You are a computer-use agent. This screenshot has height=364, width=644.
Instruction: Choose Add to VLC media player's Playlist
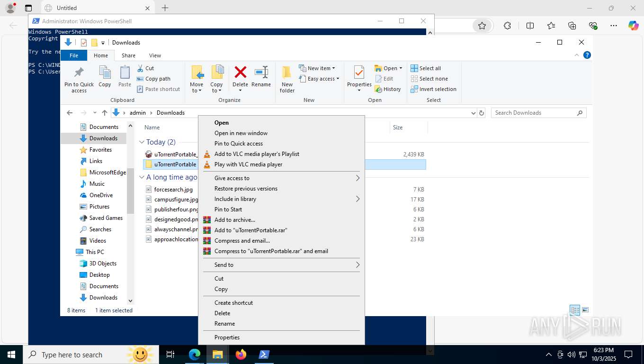point(281,154)
